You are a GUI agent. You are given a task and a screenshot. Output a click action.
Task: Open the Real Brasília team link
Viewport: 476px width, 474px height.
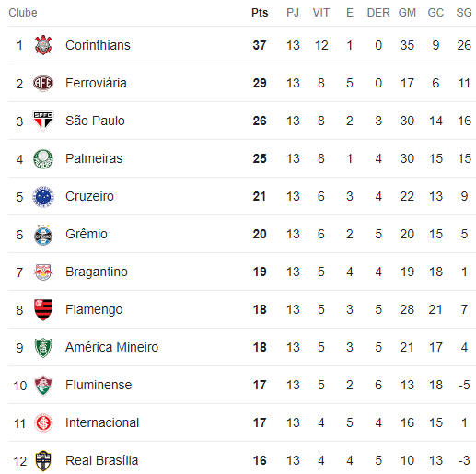coord(102,460)
